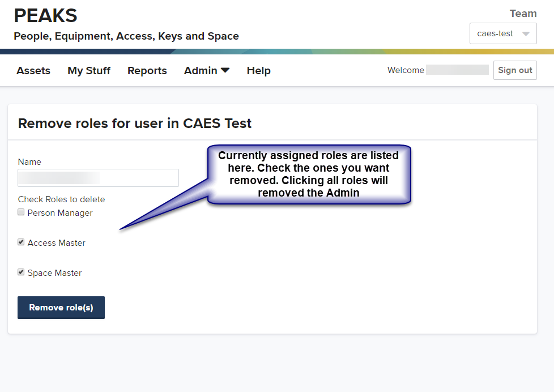This screenshot has height=392, width=554.
Task: Sign out of PEAKS
Action: click(514, 70)
